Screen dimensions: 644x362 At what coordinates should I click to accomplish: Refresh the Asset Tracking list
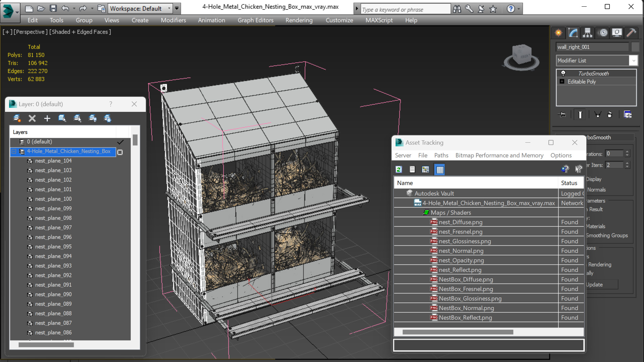[x=399, y=169]
